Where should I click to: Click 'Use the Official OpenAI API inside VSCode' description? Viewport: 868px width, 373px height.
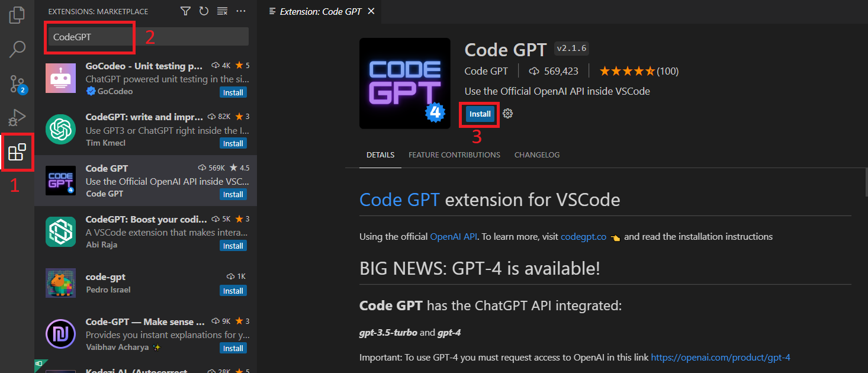point(557,91)
